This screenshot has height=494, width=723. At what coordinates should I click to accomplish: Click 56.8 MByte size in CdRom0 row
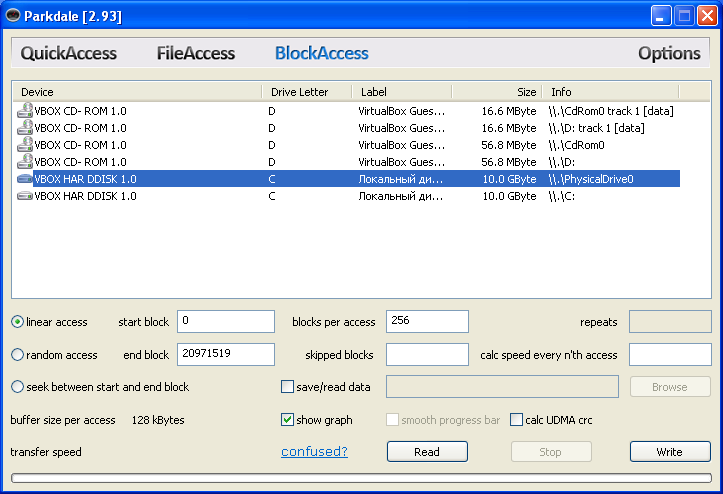click(x=509, y=145)
